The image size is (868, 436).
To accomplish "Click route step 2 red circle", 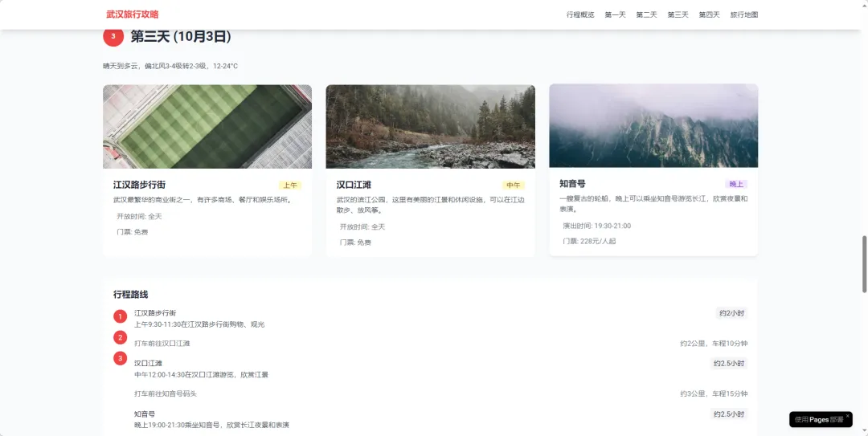I will click(120, 337).
